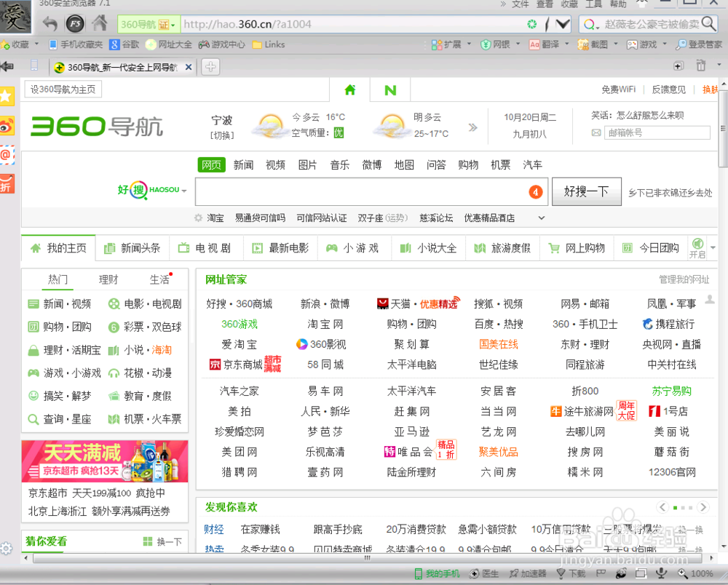This screenshot has width=728, height=585.
Task: Expand the hot links chevron beside 慈溪论坛
Action: point(541,217)
